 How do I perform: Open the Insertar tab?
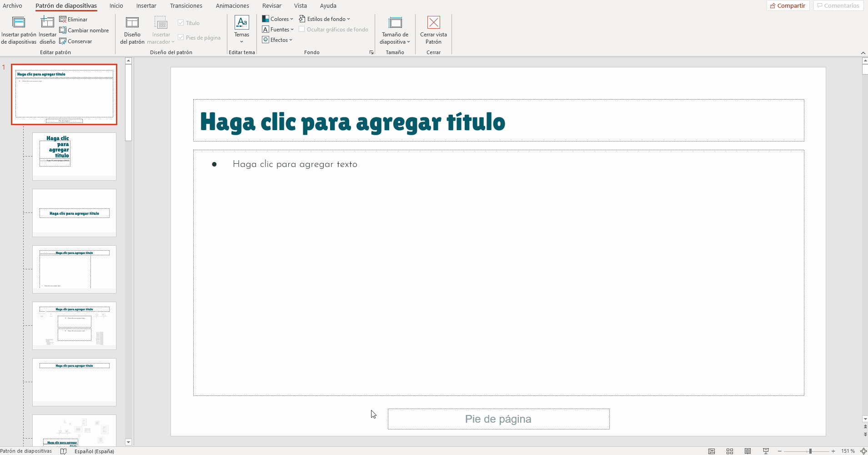pos(146,5)
